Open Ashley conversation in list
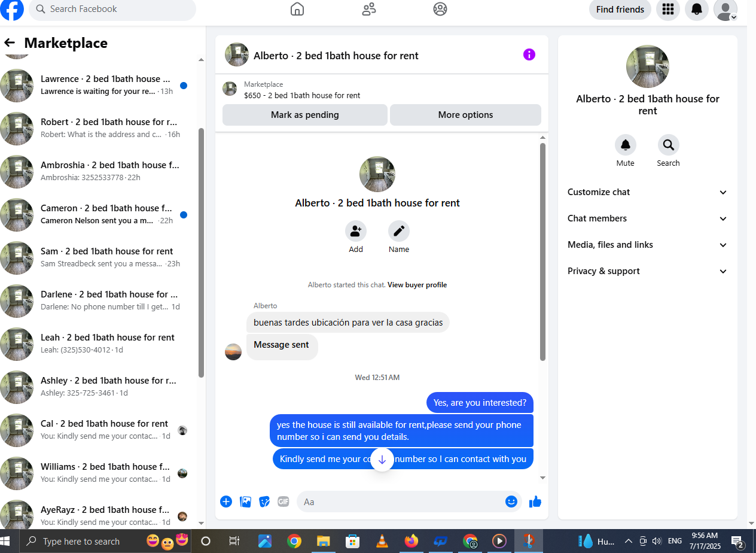The height and width of the screenshot is (553, 756). pyautogui.click(x=99, y=387)
